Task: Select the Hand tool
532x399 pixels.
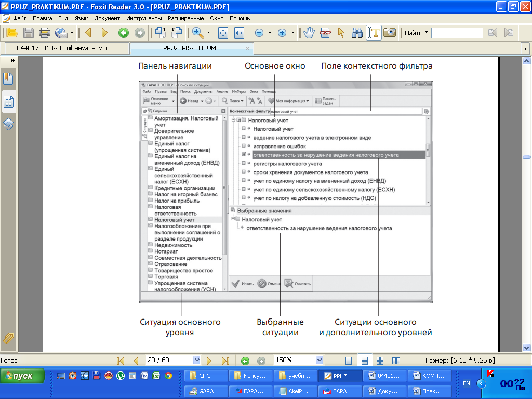Action: pos(309,33)
